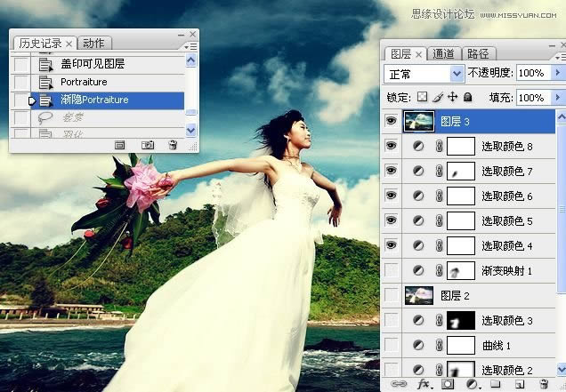The width and height of the screenshot is (566, 392).
Task: Delete current history state with trash icon
Action: click(x=173, y=145)
